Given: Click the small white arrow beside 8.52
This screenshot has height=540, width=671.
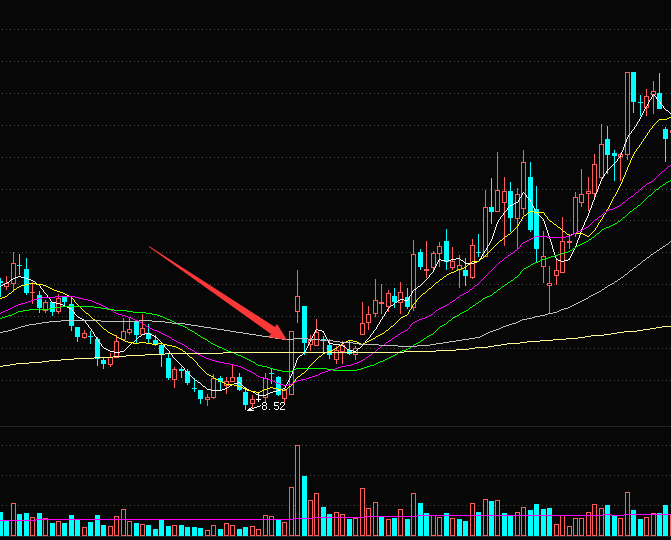Looking at the screenshot, I should point(251,407).
